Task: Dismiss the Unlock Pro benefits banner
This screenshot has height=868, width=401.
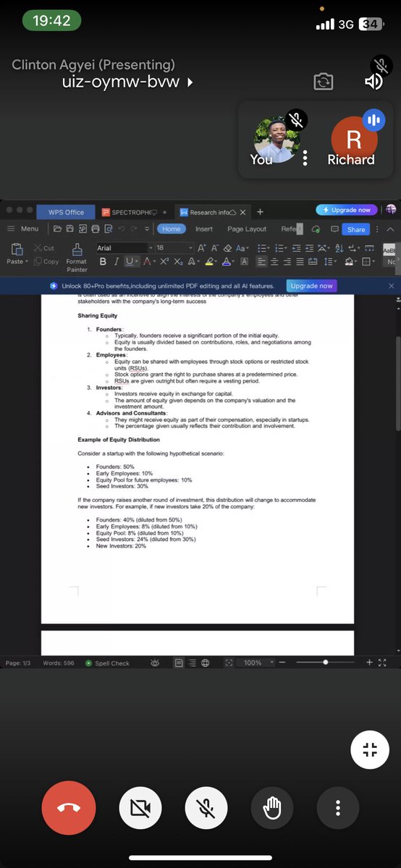Action: 392,286
